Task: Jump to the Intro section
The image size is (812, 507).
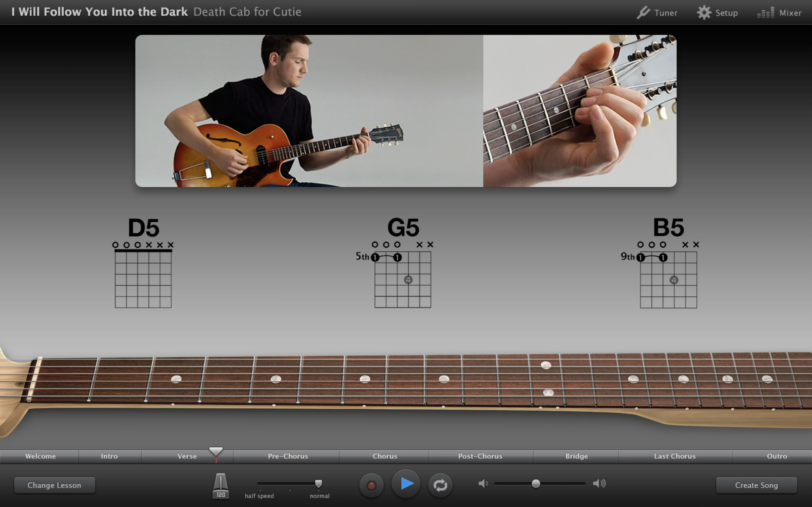Action: (x=110, y=456)
